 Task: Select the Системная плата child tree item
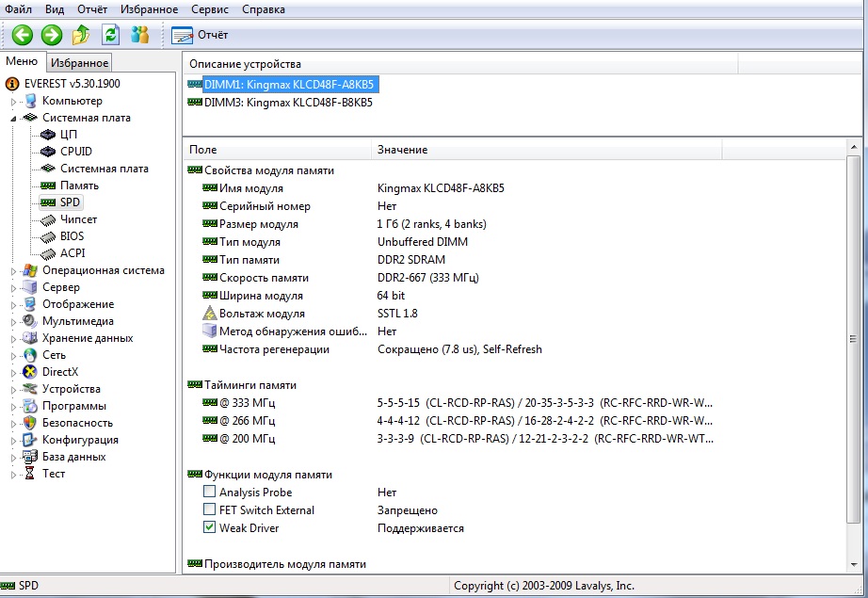pos(104,169)
